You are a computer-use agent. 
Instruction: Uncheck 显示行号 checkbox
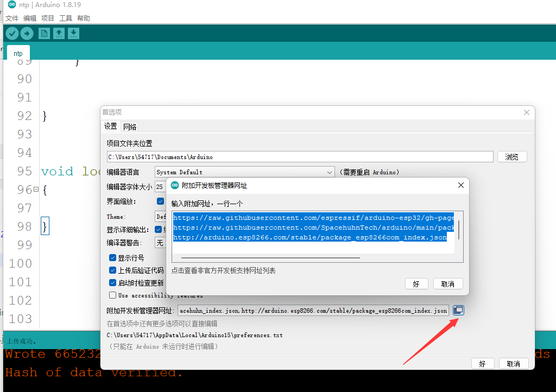pos(113,258)
